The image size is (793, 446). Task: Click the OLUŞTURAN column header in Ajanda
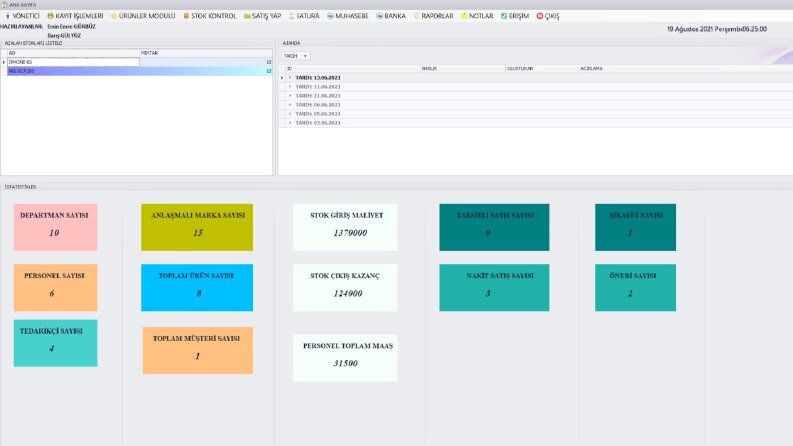pos(542,68)
